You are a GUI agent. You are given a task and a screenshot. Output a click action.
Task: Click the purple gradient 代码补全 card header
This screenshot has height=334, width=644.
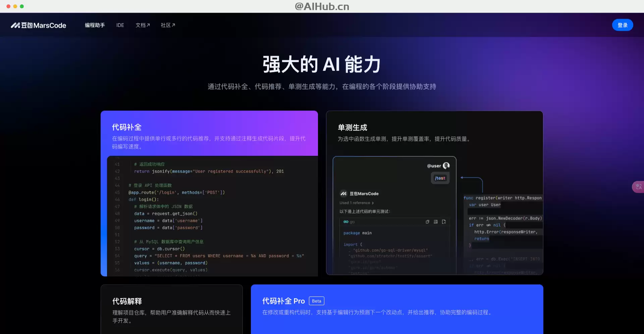(209, 133)
